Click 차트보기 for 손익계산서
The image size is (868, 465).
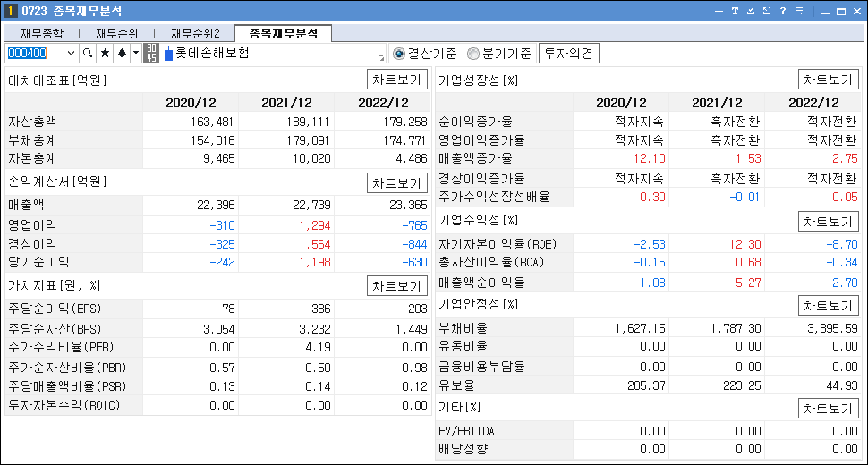[x=397, y=183]
